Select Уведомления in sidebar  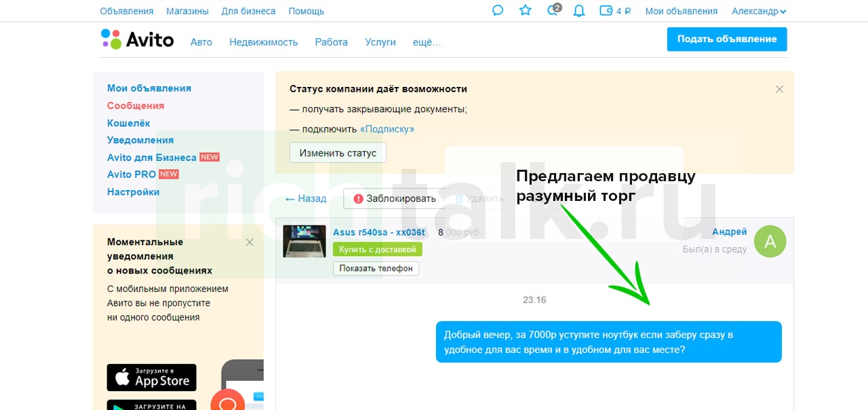click(140, 140)
